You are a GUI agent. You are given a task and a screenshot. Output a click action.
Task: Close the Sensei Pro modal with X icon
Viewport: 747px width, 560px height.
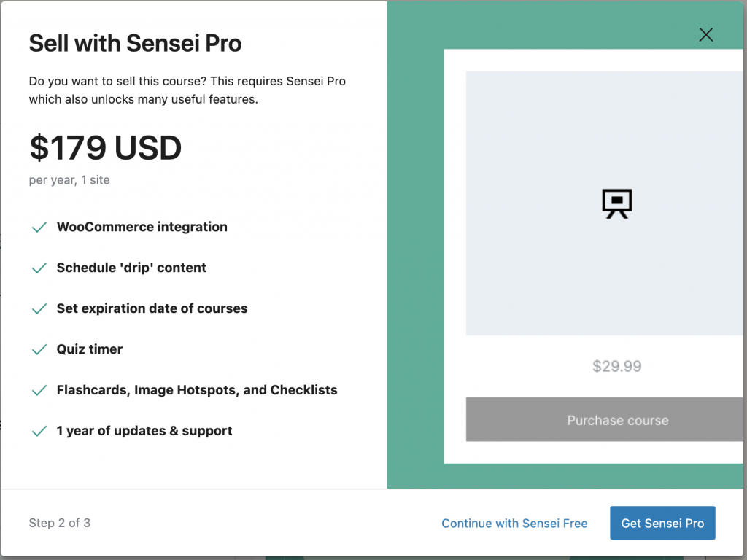705,34
